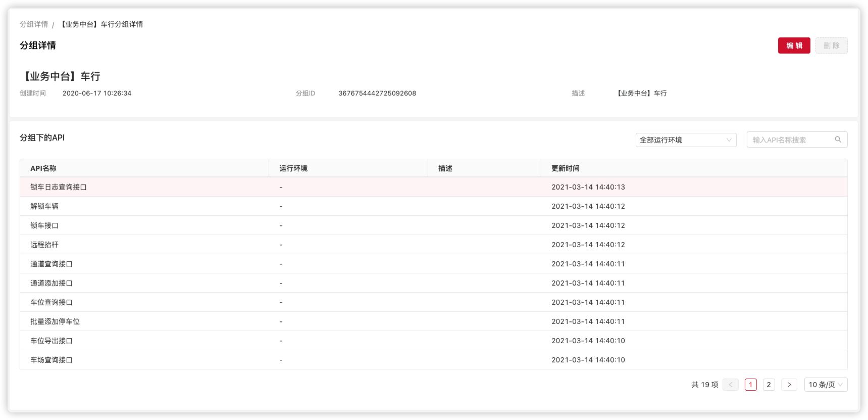The width and height of the screenshot is (868, 420).
Task: Open the 全部运行环境 environment dropdown
Action: (x=685, y=140)
